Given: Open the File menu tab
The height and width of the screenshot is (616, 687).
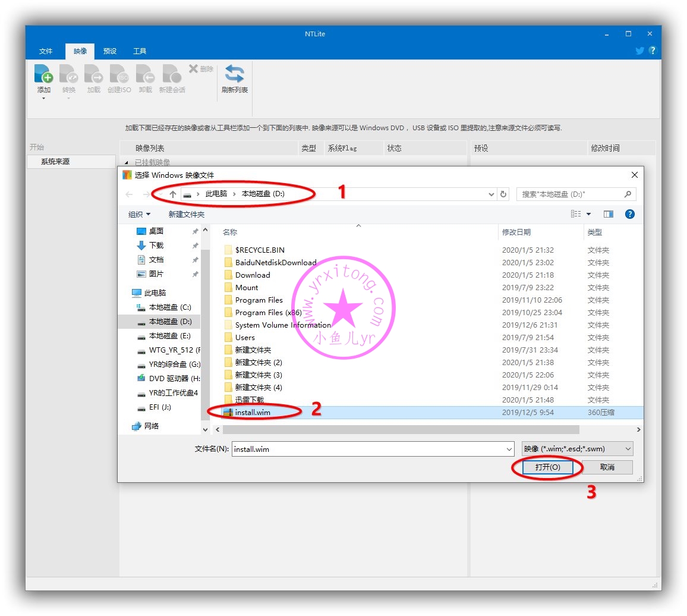Looking at the screenshot, I should click(x=46, y=51).
